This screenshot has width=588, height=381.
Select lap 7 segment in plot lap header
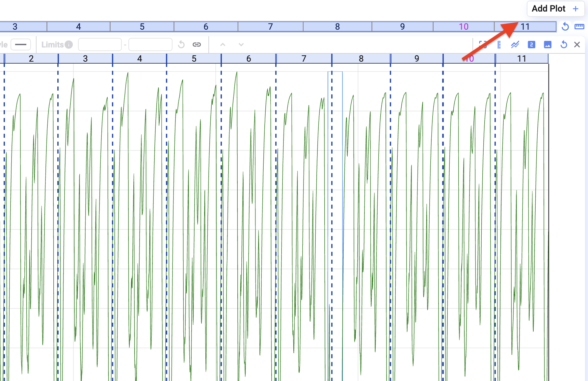click(x=304, y=59)
